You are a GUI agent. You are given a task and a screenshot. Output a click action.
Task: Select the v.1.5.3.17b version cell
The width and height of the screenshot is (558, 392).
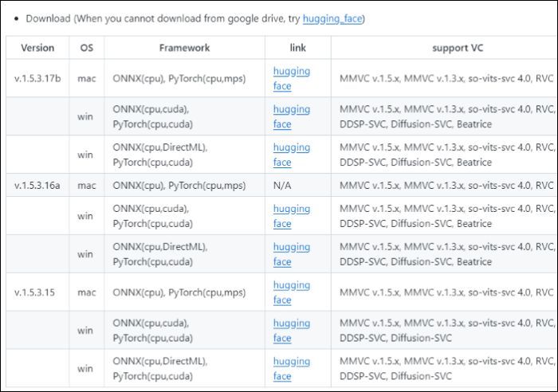(x=37, y=79)
